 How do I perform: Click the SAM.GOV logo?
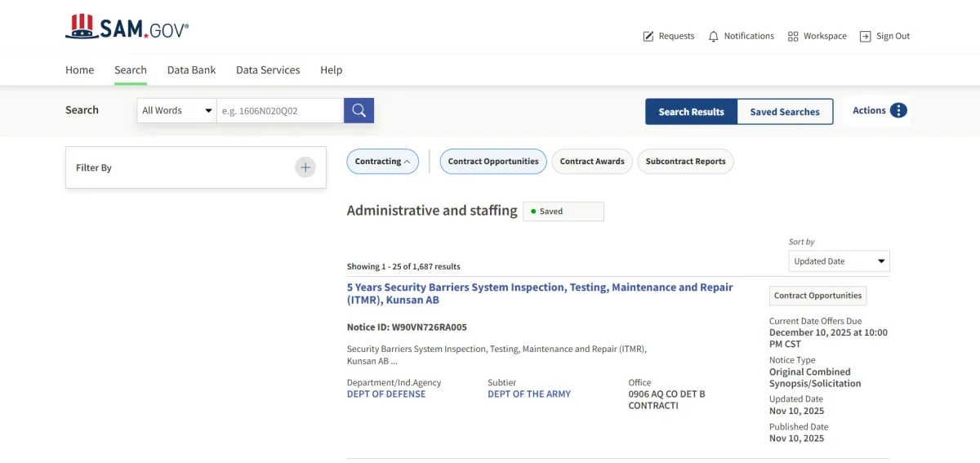127,28
